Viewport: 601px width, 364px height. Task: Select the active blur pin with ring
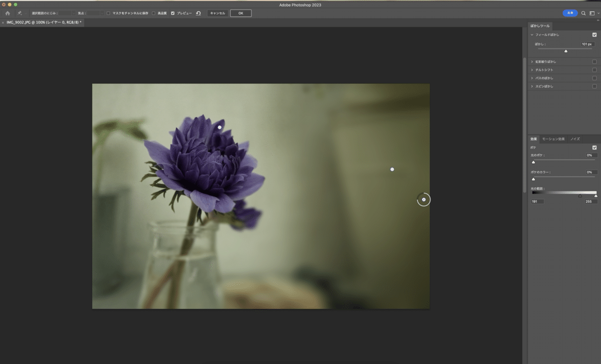point(424,200)
